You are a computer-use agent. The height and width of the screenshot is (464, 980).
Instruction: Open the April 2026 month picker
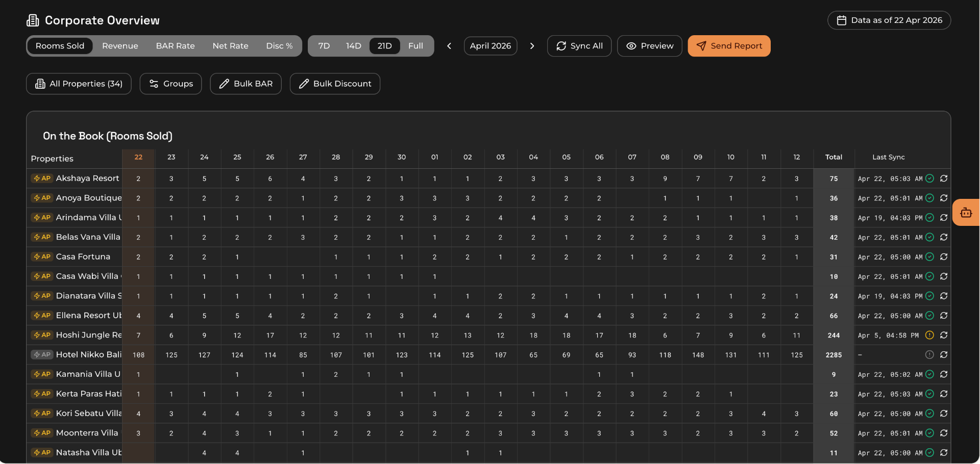[490, 46]
